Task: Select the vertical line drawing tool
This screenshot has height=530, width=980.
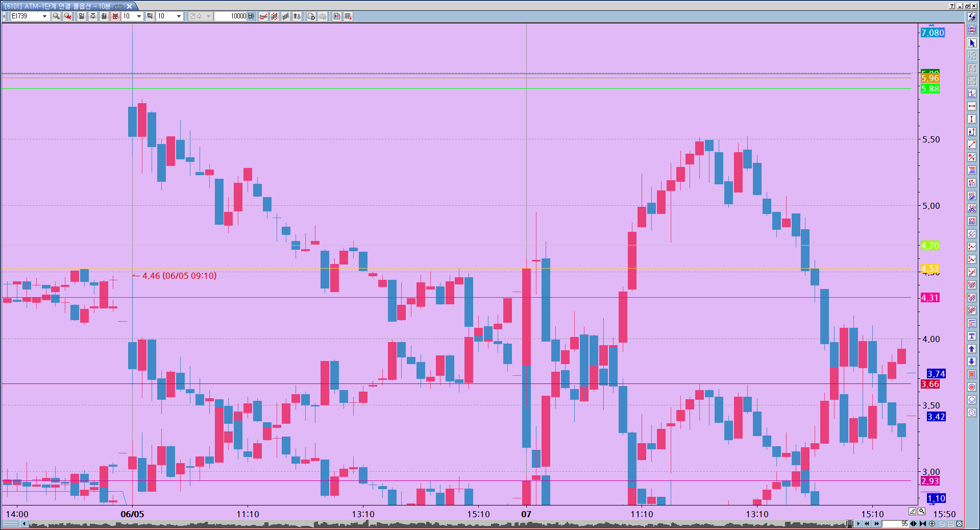Action: (x=972, y=119)
